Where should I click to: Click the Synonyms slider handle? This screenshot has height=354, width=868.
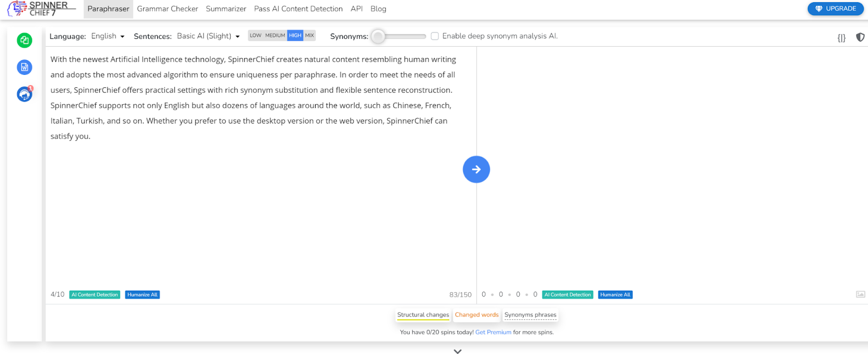pos(378,36)
